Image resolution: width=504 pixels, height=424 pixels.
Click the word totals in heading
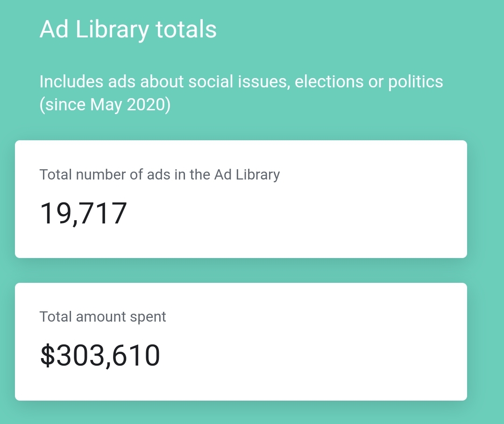[x=186, y=29]
